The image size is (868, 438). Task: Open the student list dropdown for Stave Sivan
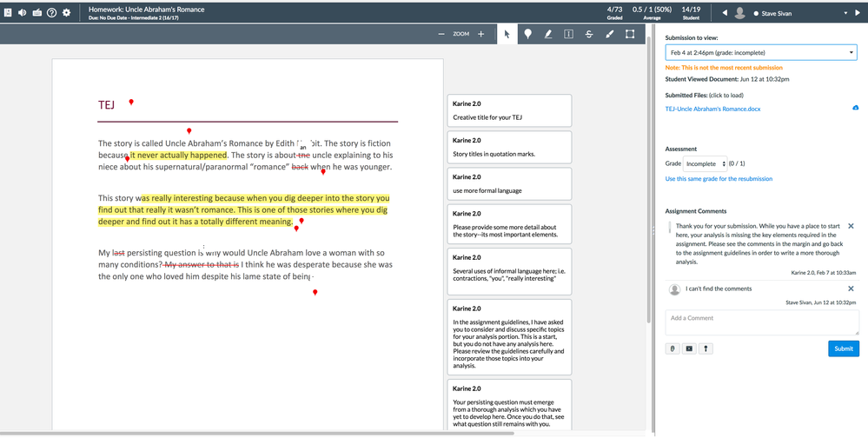(845, 13)
